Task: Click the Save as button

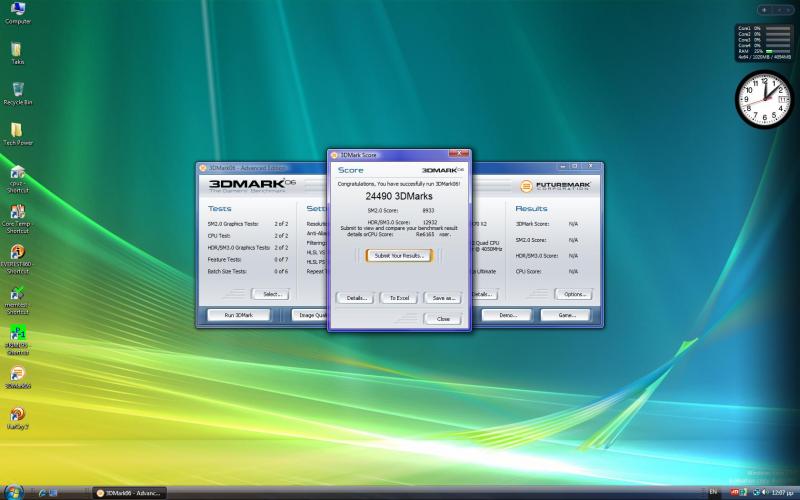Action: click(x=442, y=298)
